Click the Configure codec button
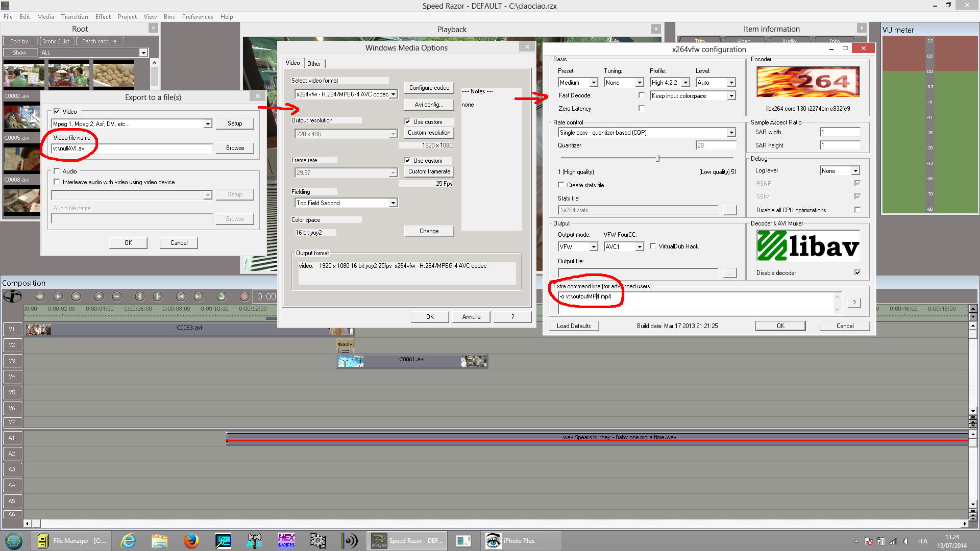Image resolution: width=980 pixels, height=551 pixels. point(429,88)
